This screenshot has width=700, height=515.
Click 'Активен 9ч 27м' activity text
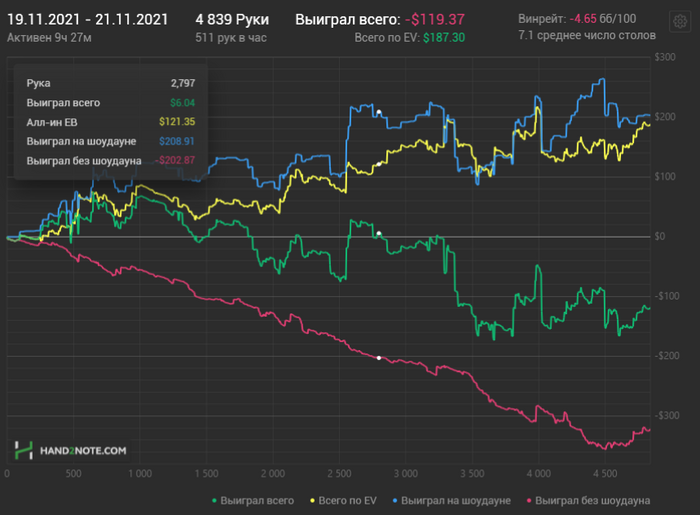coord(49,37)
